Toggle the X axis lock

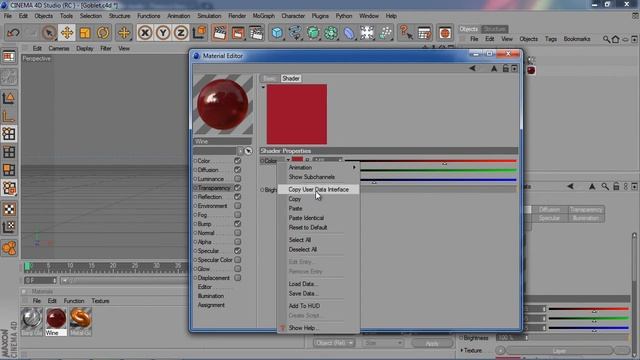coord(145,33)
